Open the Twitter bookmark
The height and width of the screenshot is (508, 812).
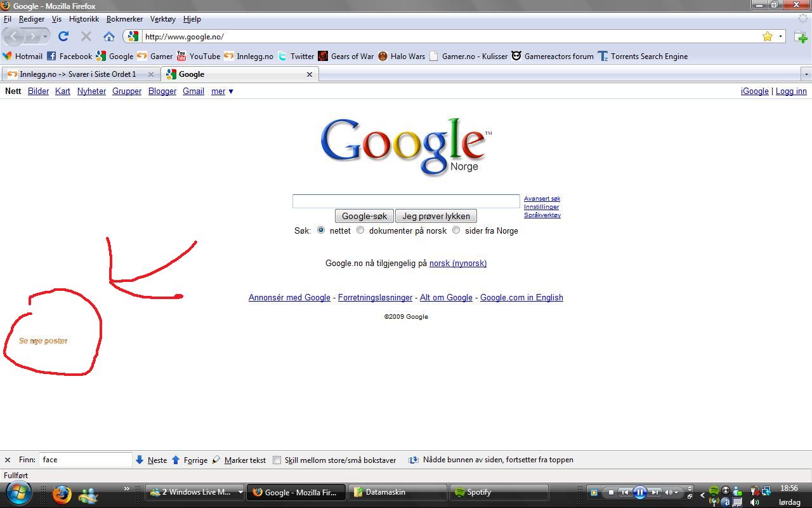pos(296,56)
